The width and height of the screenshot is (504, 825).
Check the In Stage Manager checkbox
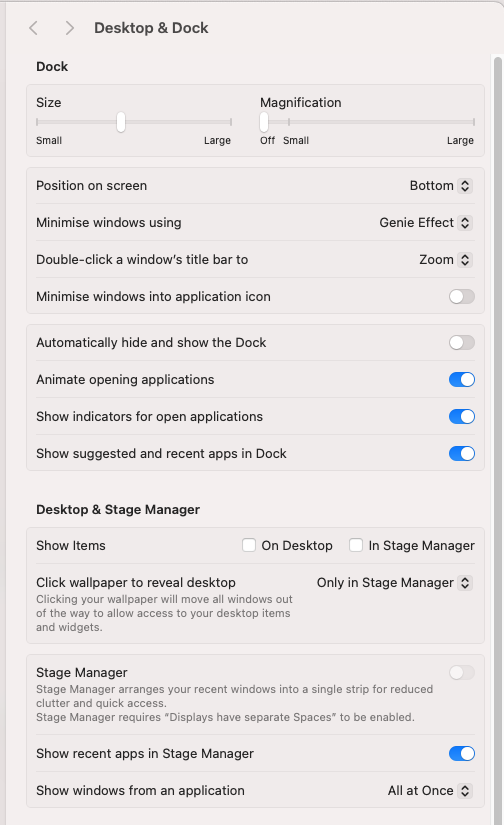pos(356,545)
